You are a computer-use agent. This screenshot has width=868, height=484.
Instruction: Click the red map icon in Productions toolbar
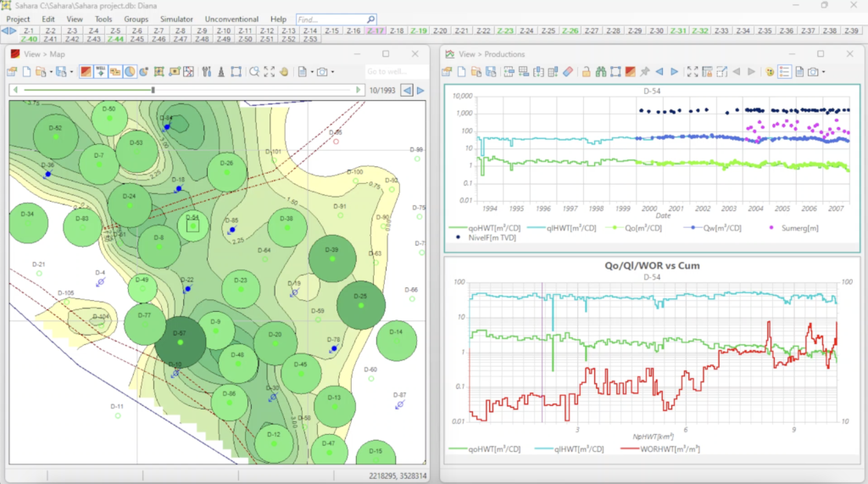click(x=630, y=71)
